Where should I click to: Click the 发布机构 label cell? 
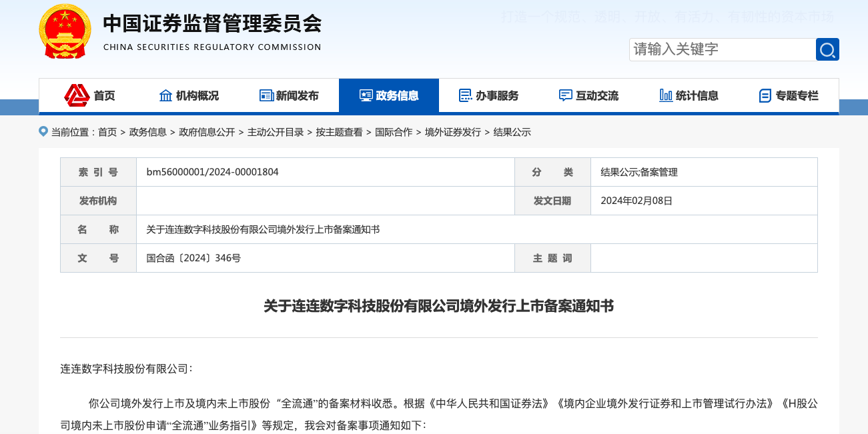[x=98, y=201]
